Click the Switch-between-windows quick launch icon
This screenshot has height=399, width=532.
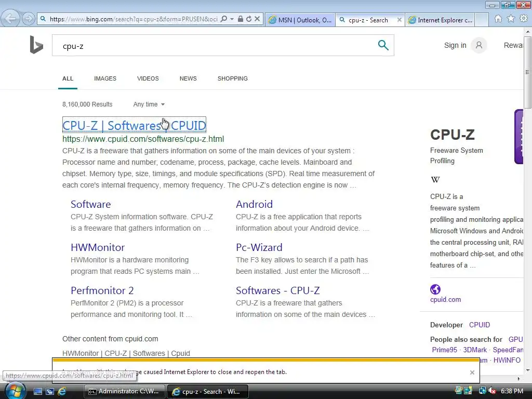coord(50,391)
